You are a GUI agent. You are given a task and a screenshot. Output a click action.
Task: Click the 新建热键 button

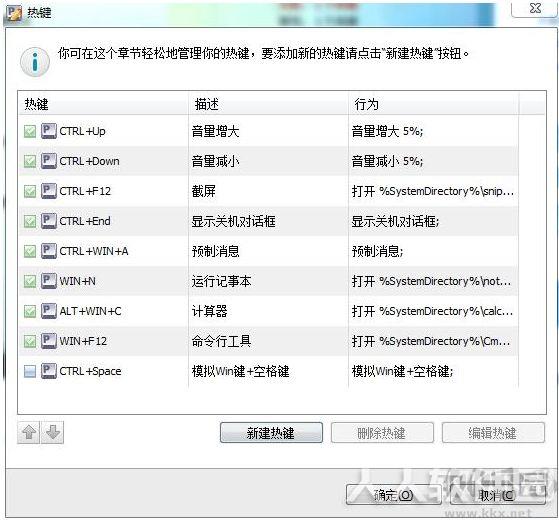(271, 433)
